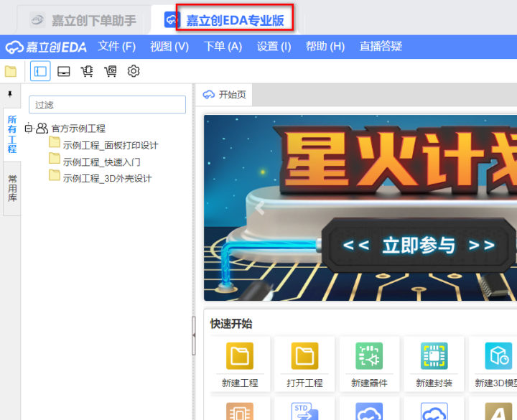Click the 新建封装 quick start icon
This screenshot has width=517, height=420.
pyautogui.click(x=434, y=356)
